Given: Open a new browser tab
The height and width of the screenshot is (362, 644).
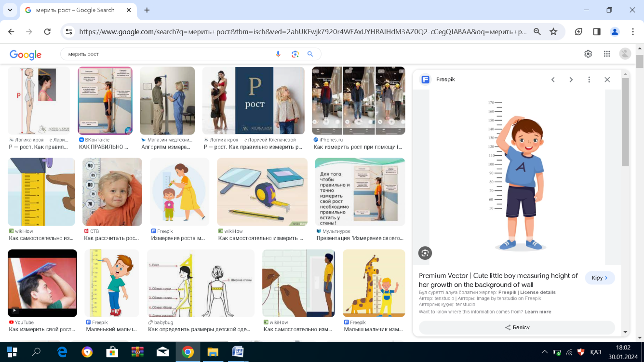Looking at the screenshot, I should click(x=147, y=10).
